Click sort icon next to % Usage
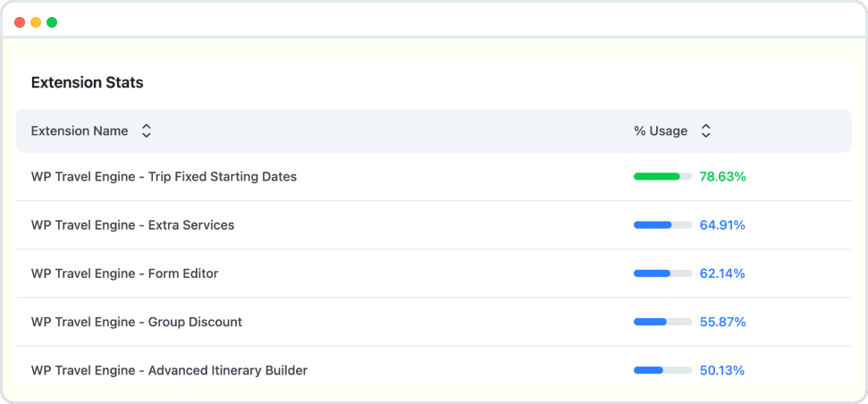Screen dimensions: 868x404 pyautogui.click(x=705, y=131)
